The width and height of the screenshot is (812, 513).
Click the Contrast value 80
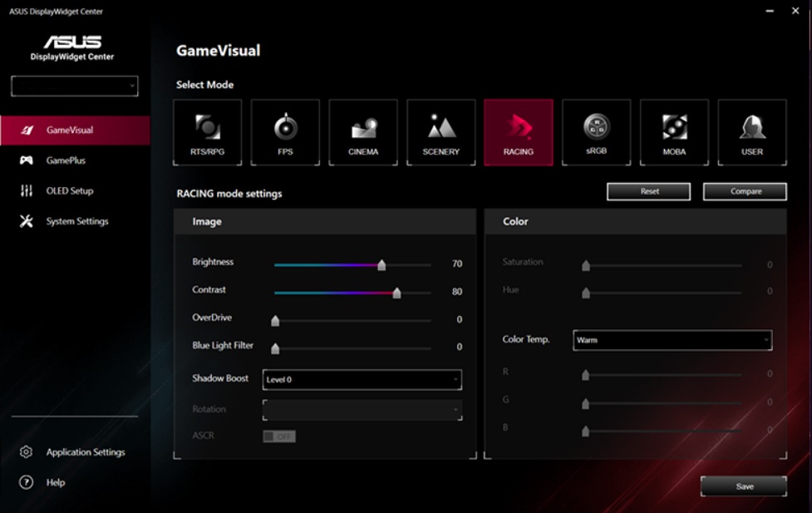[x=457, y=292]
